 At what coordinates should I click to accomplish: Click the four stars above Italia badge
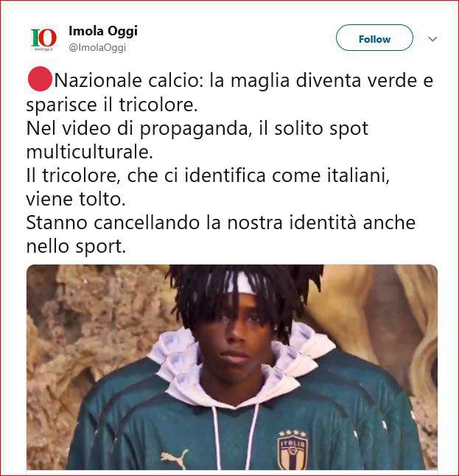click(292, 433)
